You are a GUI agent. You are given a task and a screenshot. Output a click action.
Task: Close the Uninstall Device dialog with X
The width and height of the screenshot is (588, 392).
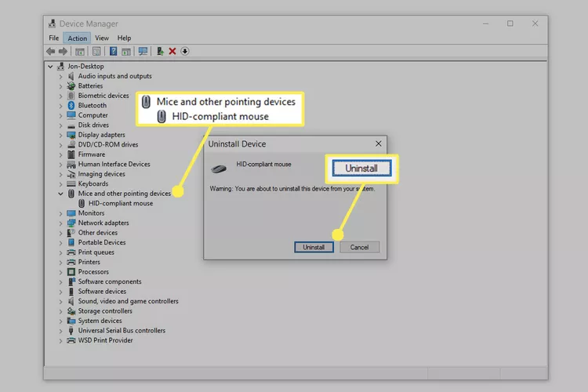pyautogui.click(x=378, y=144)
